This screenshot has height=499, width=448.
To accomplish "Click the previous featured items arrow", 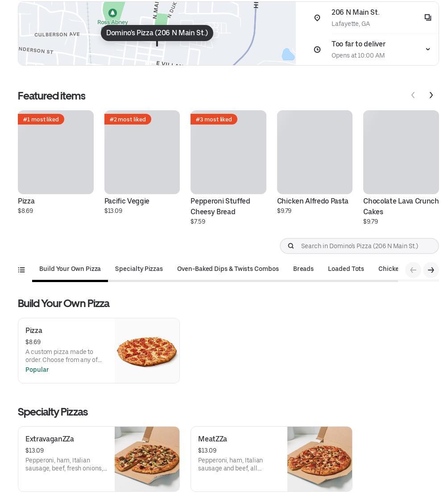I will 413,95.
